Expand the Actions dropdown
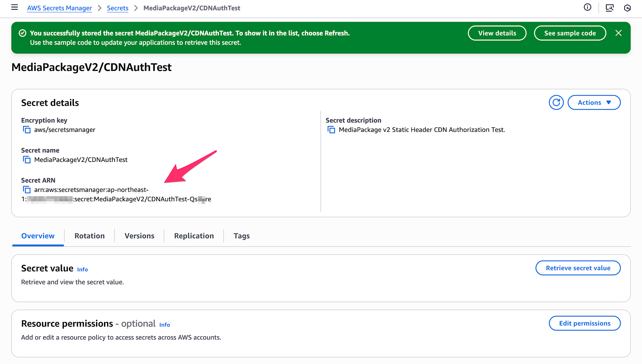 (x=594, y=103)
